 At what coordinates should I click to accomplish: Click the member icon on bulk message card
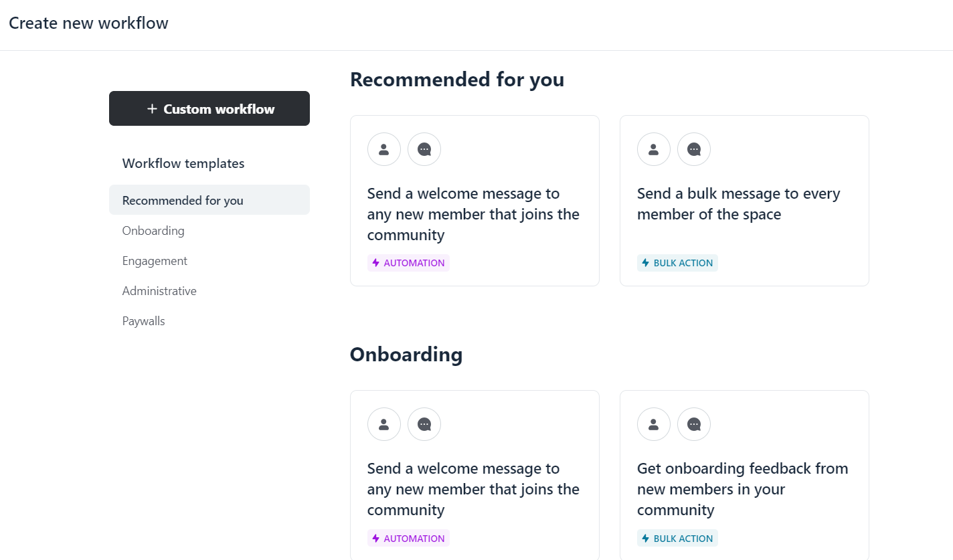[654, 149]
